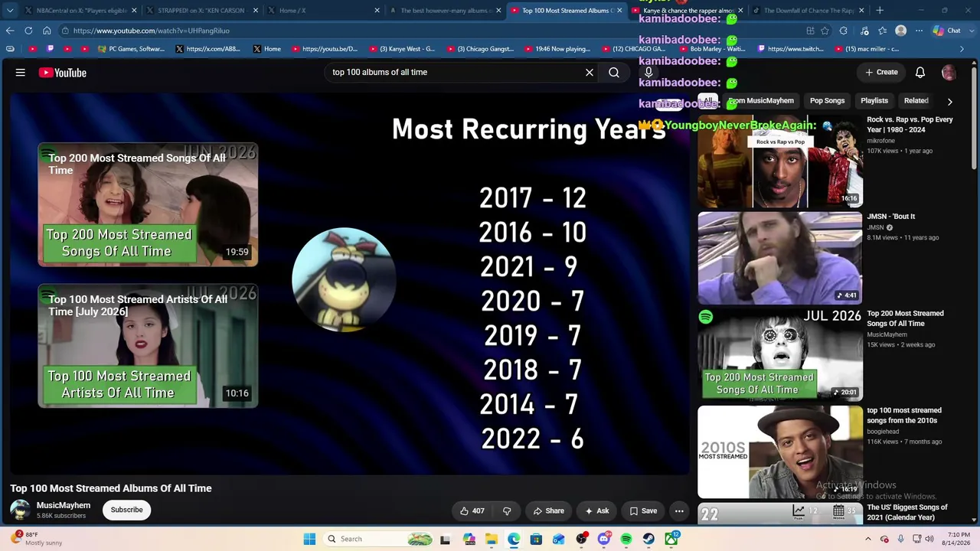Image resolution: width=980 pixels, height=551 pixels.
Task: Like the video with 407 likes
Action: [472, 510]
